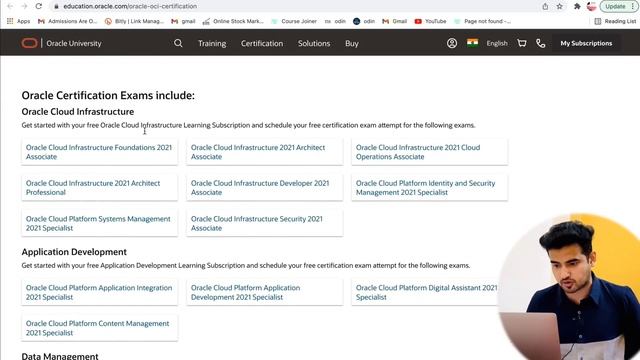The image size is (640, 360).
Task: Open the shopping cart icon
Action: click(x=522, y=43)
